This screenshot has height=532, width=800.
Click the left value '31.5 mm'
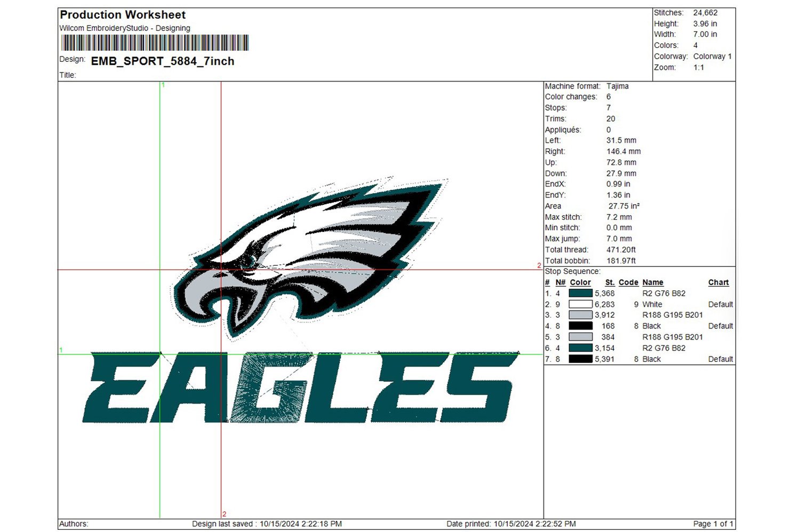(x=621, y=141)
